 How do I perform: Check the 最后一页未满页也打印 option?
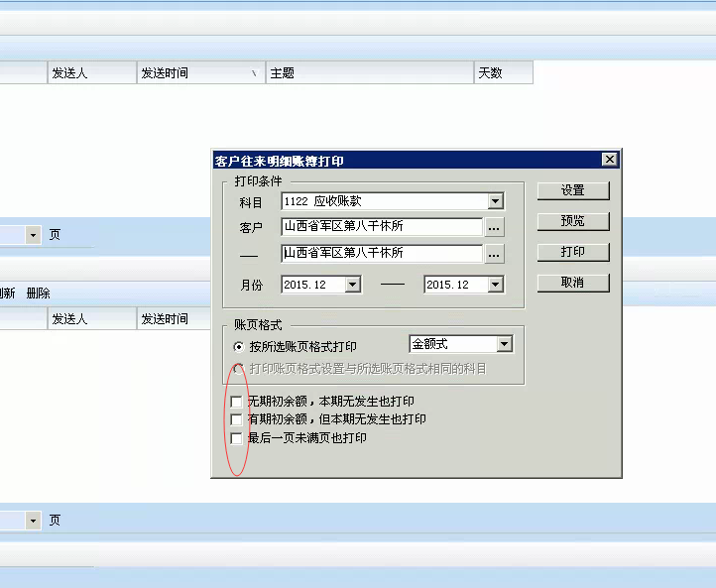[236, 437]
